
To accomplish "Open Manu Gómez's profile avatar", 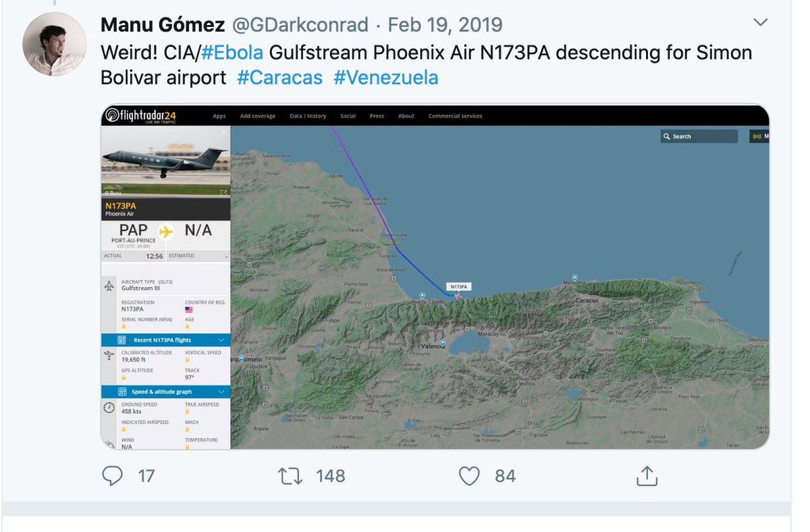I will (x=54, y=44).
